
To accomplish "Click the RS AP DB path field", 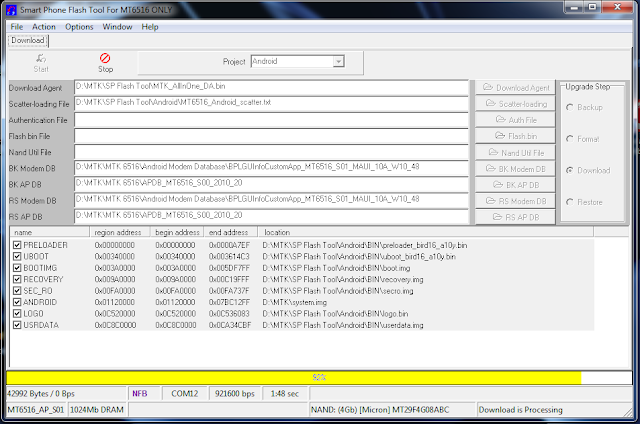I will click(x=271, y=217).
